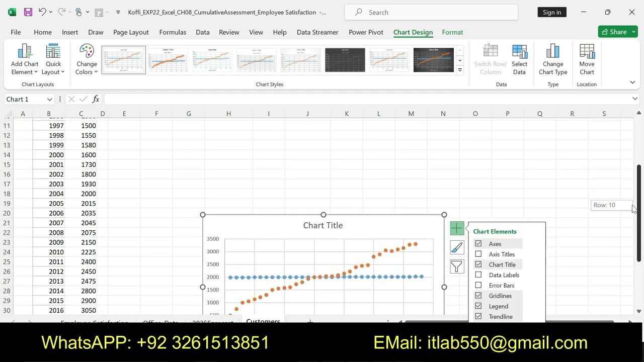Expand the Name Box dropdown arrow

49,99
